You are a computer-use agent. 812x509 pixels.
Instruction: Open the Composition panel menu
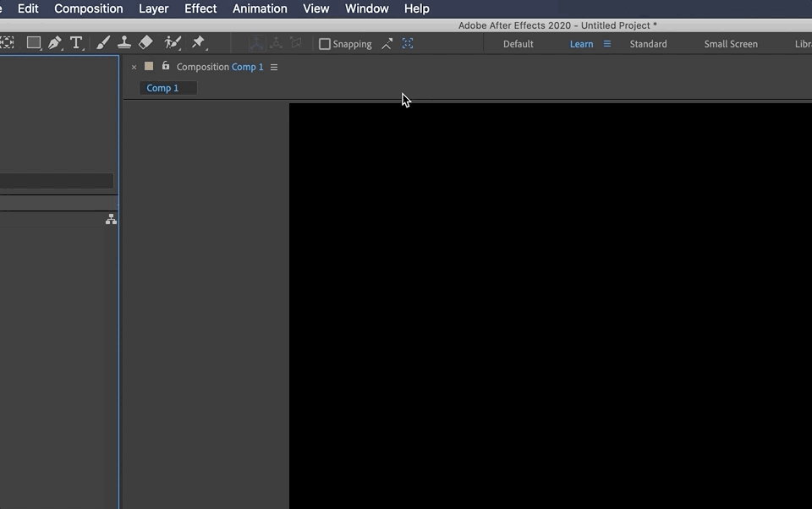pyautogui.click(x=273, y=66)
